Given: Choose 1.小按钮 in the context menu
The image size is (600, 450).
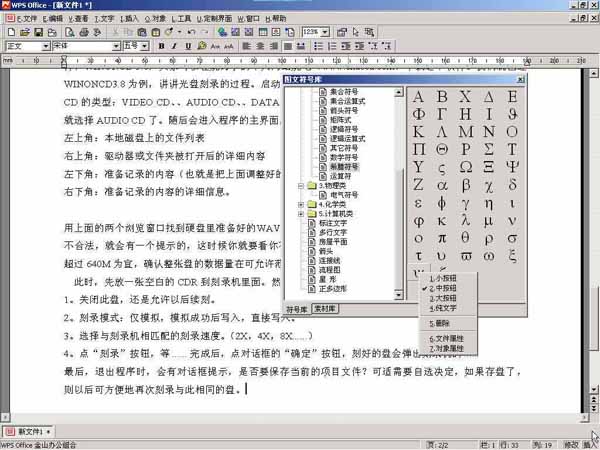Looking at the screenshot, I should pos(443,279).
